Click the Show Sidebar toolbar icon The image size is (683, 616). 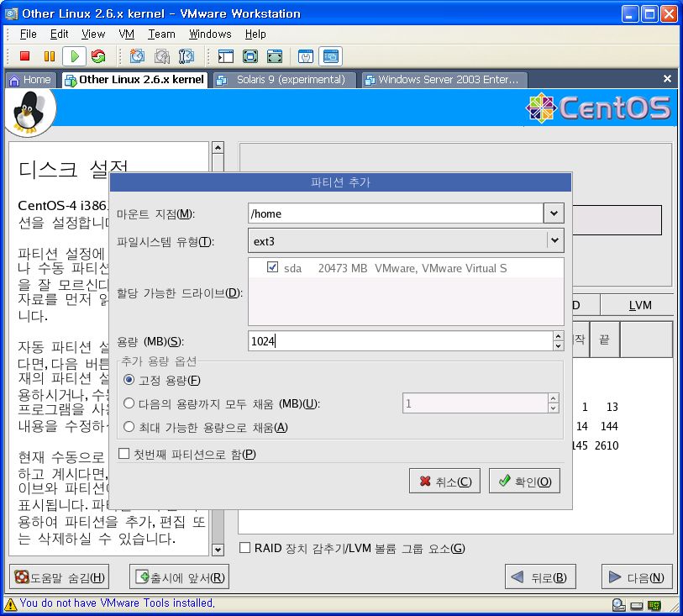pos(225,56)
